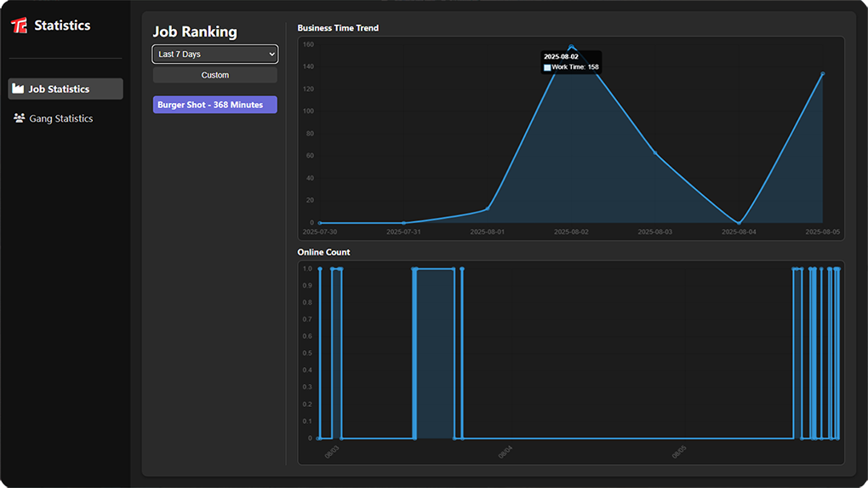Click the red TC logo icon
The image size is (868, 488).
[20, 26]
